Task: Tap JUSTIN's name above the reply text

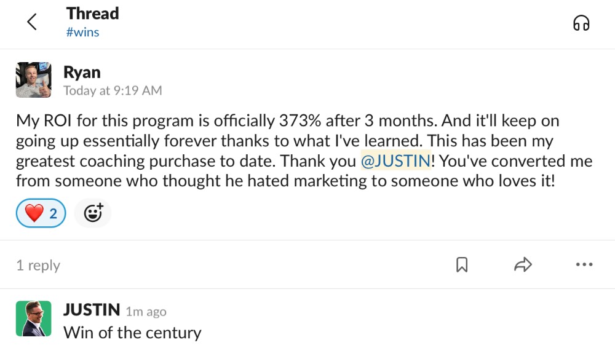Action: pyautogui.click(x=91, y=311)
